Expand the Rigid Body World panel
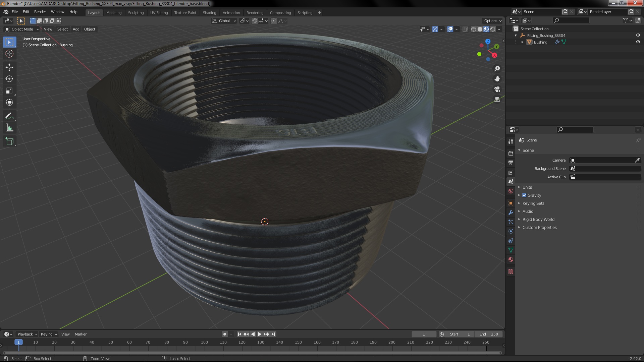Screen dimensions: 644x362 538,220
